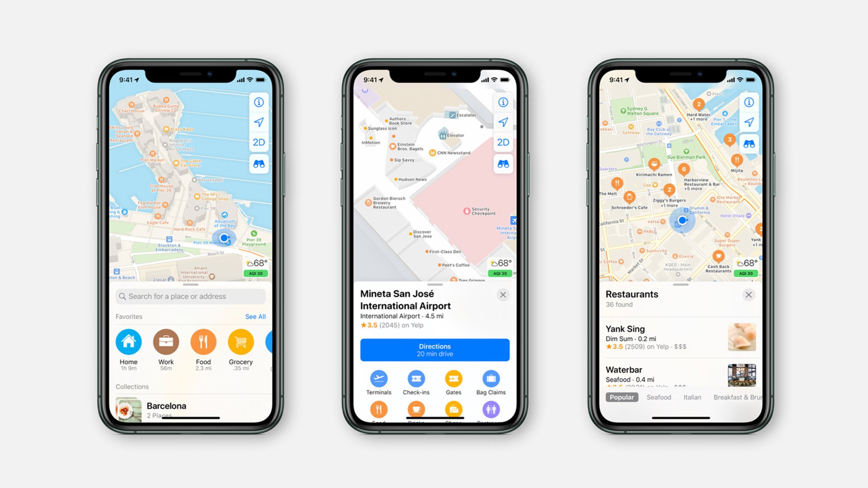The width and height of the screenshot is (868, 488).
Task: Tap the Bag Claims airport category icon
Action: 491,379
